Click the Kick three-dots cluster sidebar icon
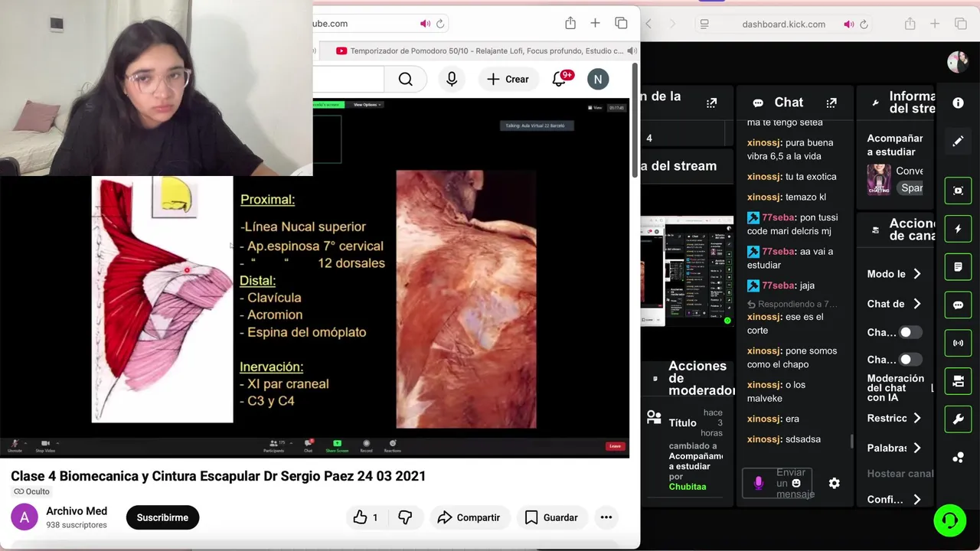 click(x=958, y=458)
